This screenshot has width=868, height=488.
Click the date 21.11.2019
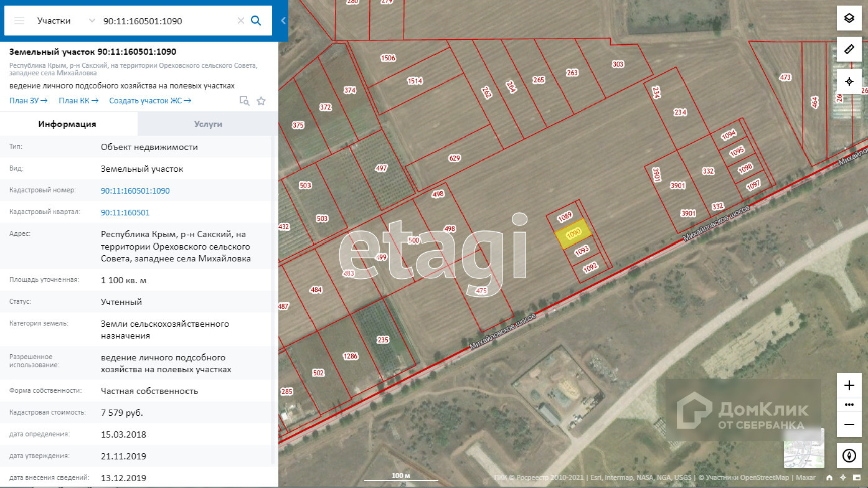pyautogui.click(x=123, y=456)
